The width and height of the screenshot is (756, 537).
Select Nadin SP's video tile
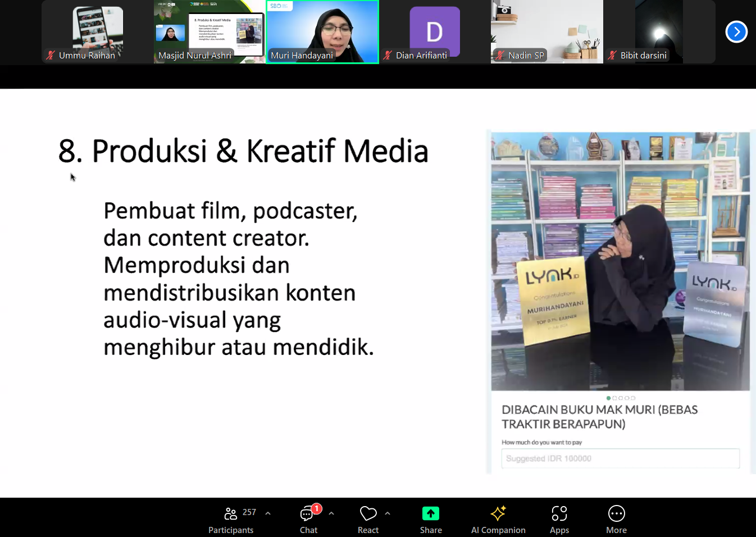546,31
